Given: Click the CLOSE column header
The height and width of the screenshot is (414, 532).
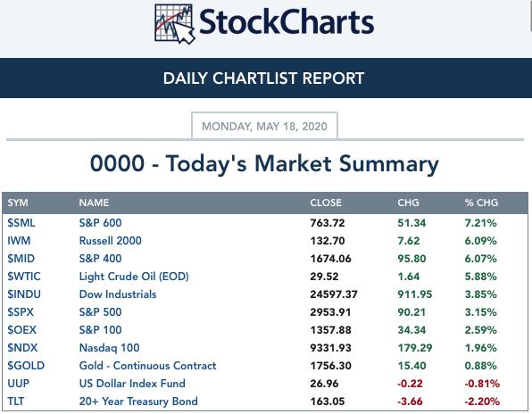Looking at the screenshot, I should 326,203.
